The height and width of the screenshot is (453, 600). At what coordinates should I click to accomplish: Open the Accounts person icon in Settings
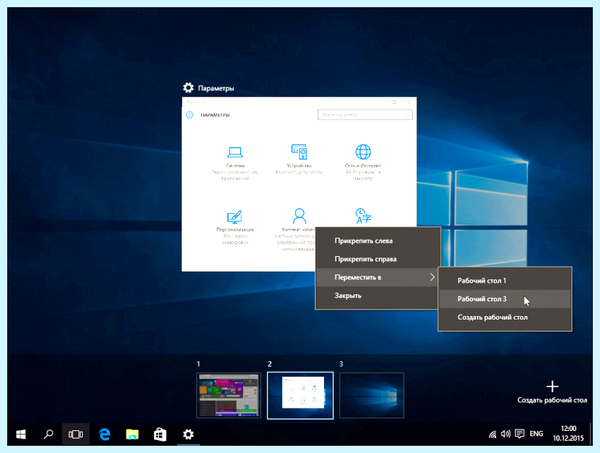pos(299,216)
